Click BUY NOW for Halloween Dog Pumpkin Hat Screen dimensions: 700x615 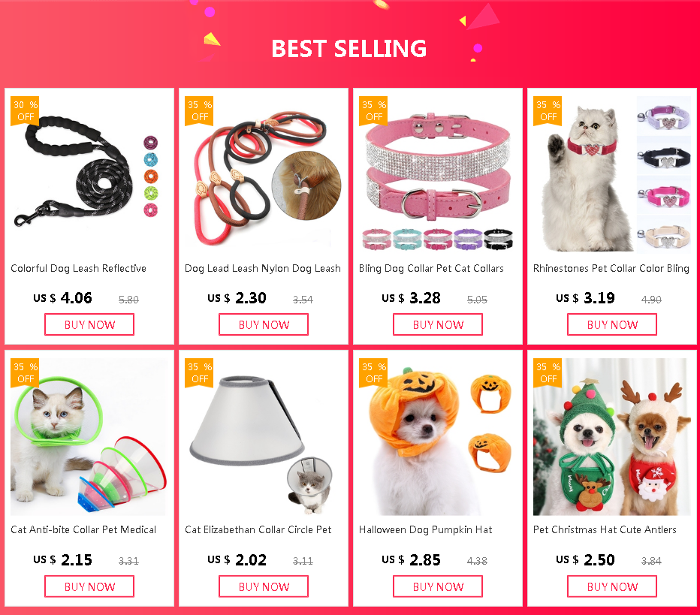point(437,586)
